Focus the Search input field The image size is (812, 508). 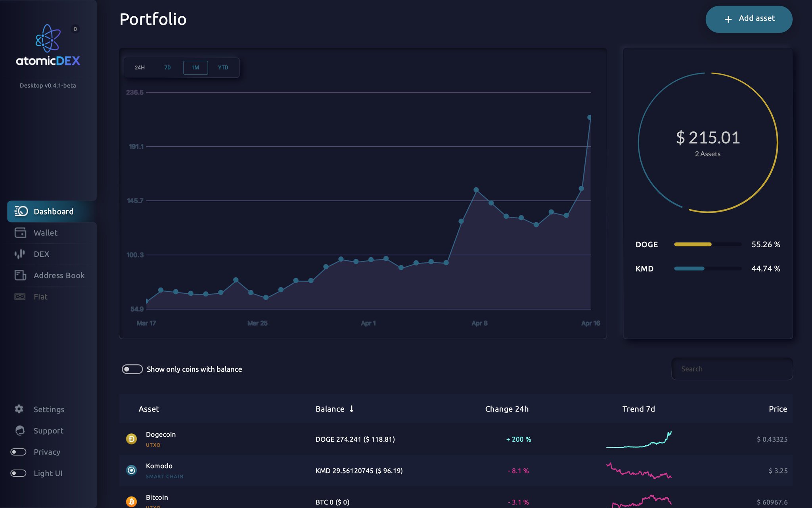pyautogui.click(x=732, y=369)
